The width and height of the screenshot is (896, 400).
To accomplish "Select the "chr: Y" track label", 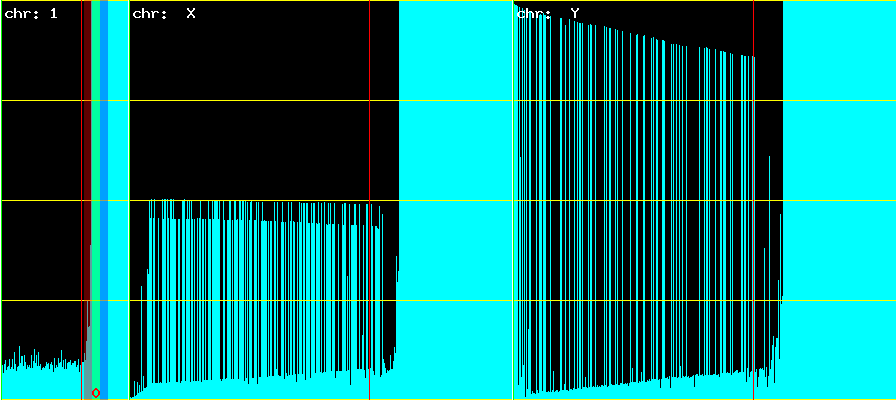I will click(548, 13).
